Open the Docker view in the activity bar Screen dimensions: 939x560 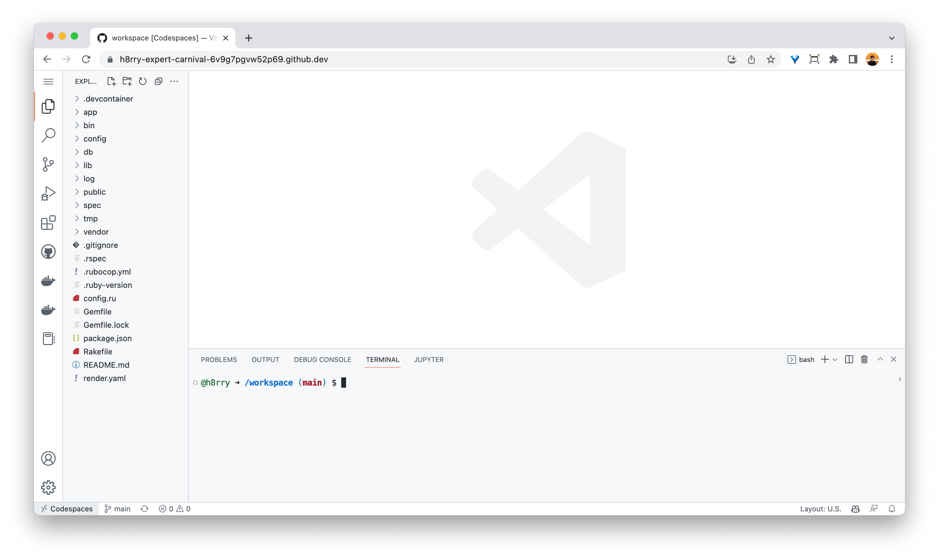coord(48,281)
